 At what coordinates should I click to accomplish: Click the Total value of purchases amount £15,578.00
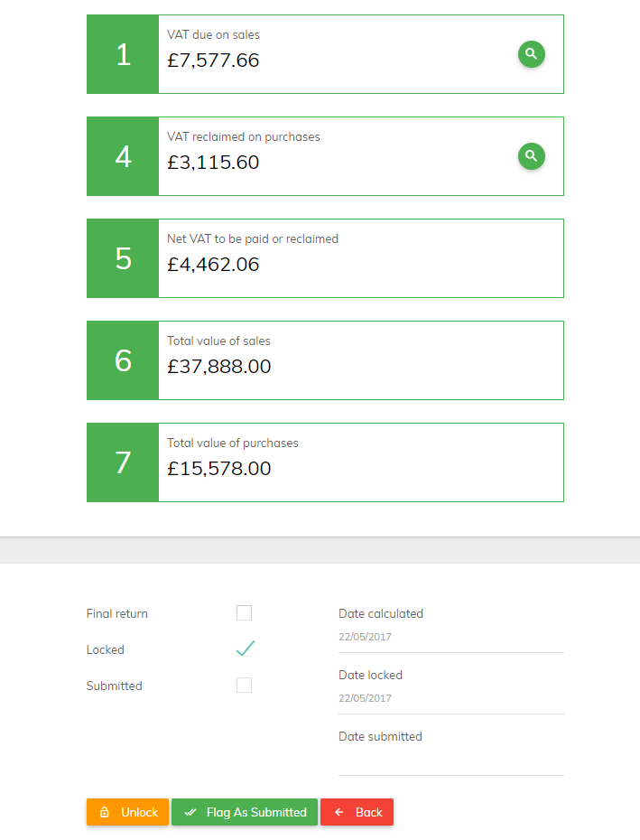(x=219, y=468)
